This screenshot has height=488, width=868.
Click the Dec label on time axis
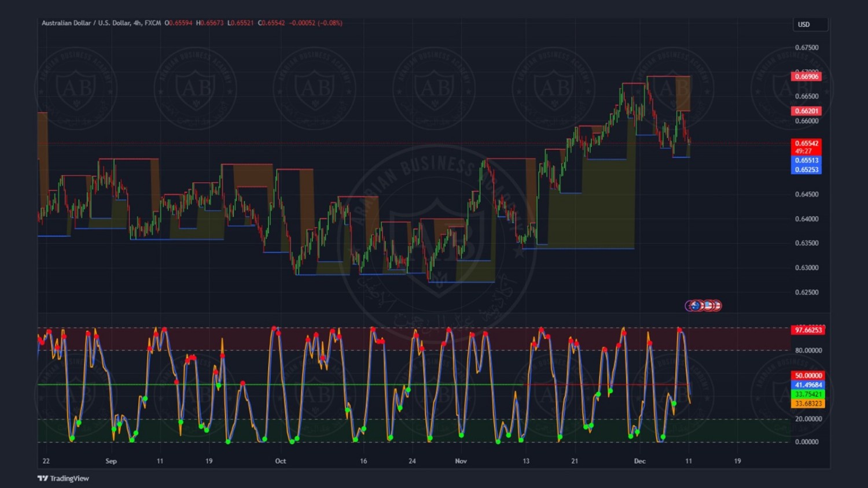(639, 461)
